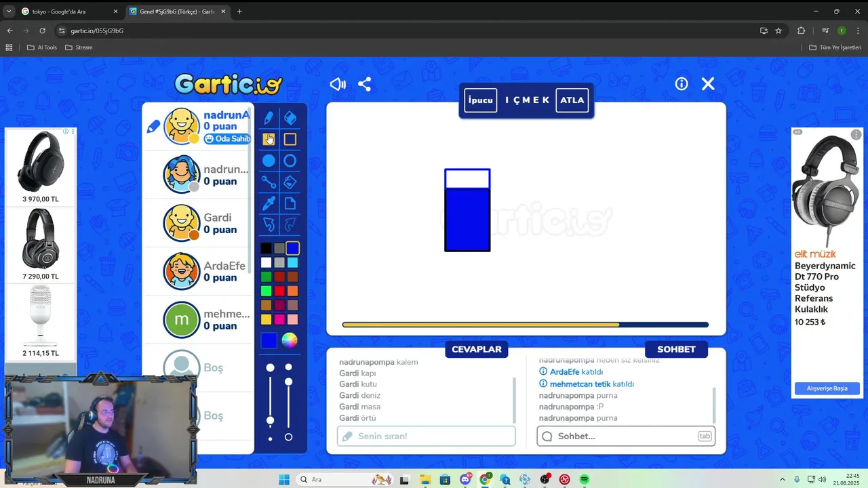The image size is (868, 488).
Task: Click the ATLA skip button
Action: coord(572,100)
